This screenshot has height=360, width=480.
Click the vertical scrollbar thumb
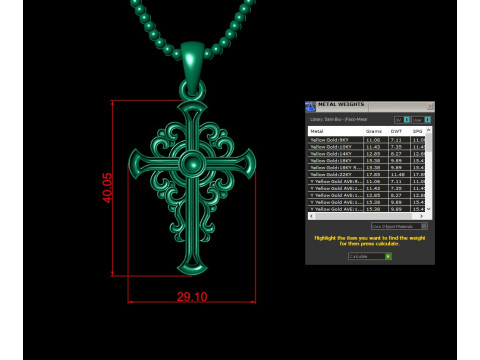[x=429, y=142]
